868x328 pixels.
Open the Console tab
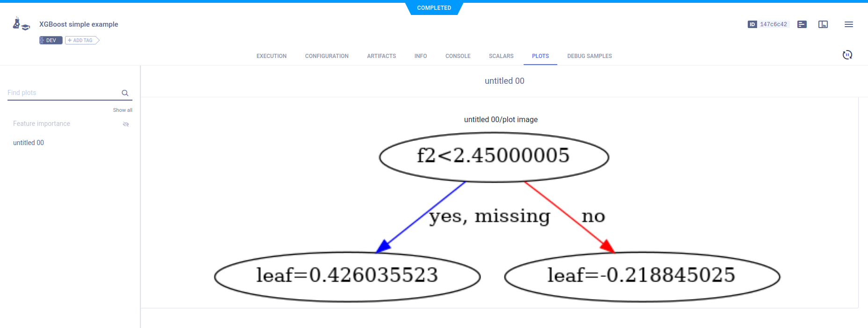[458, 56]
